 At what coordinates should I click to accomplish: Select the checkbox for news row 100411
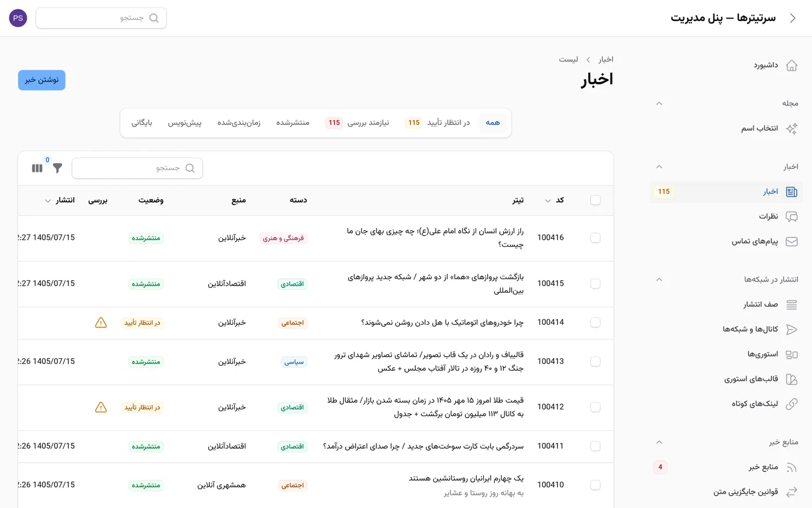pyautogui.click(x=595, y=446)
